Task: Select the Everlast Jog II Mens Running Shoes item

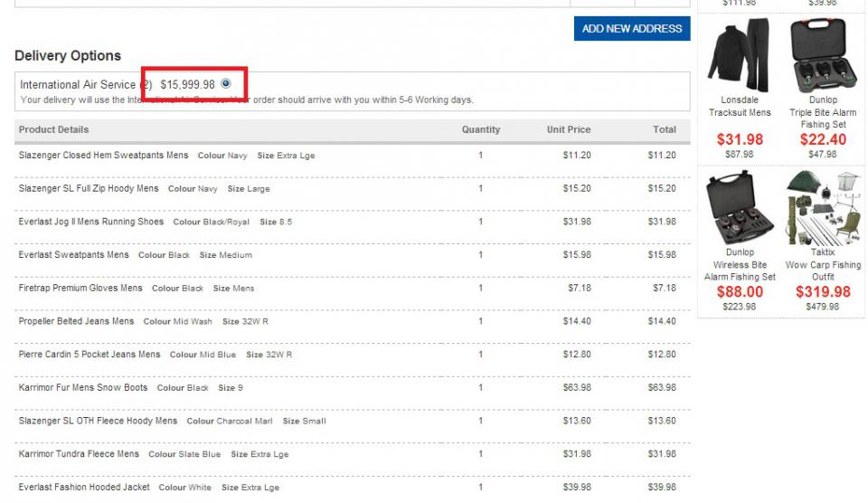Action: tap(91, 222)
